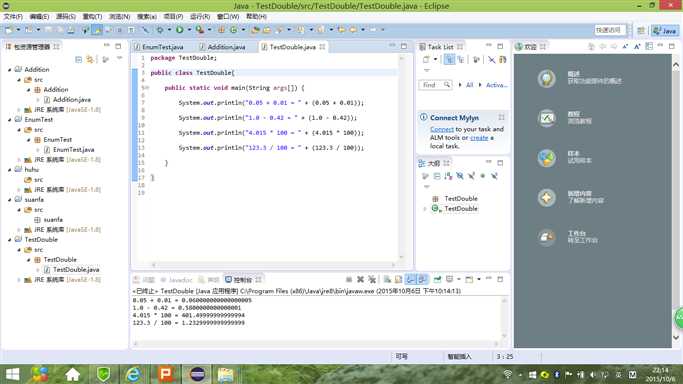This screenshot has height=384, width=683.
Task: Click Remove Launch icon in Console toolbar
Action: pos(360,280)
